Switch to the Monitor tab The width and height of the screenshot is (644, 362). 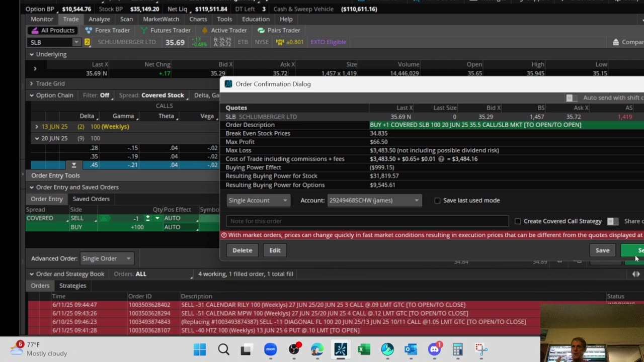tap(42, 19)
